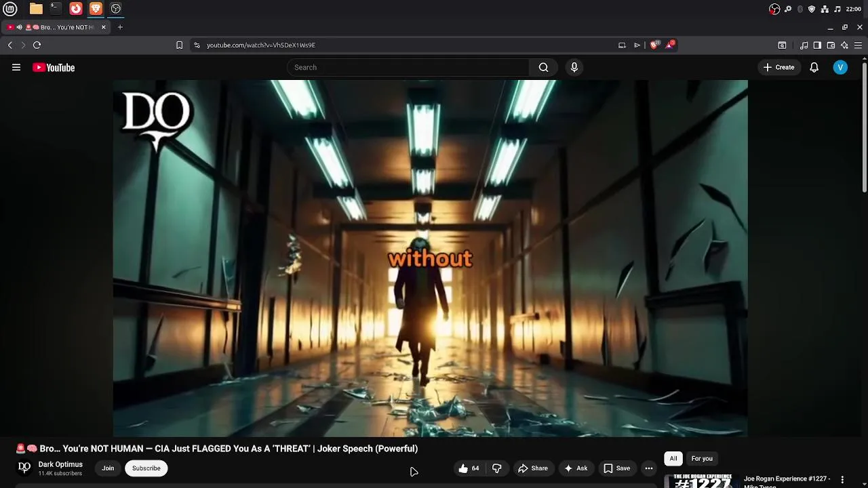This screenshot has height=488, width=868.
Task: Subscribe to Dark Optimus channel
Action: [146, 468]
